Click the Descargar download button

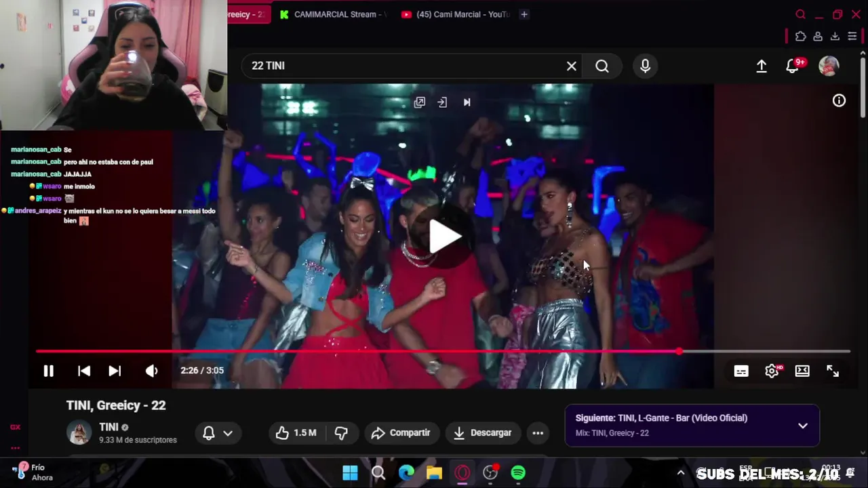tap(482, 432)
